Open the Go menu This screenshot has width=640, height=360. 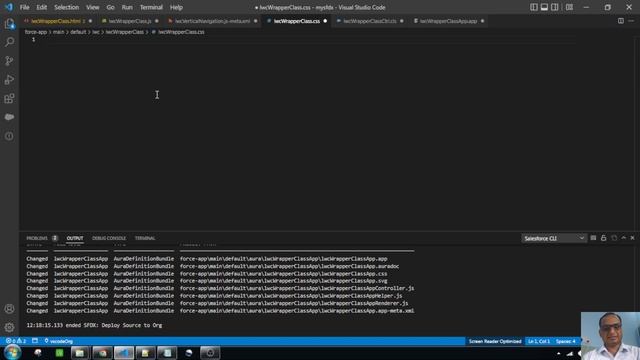[x=111, y=7]
